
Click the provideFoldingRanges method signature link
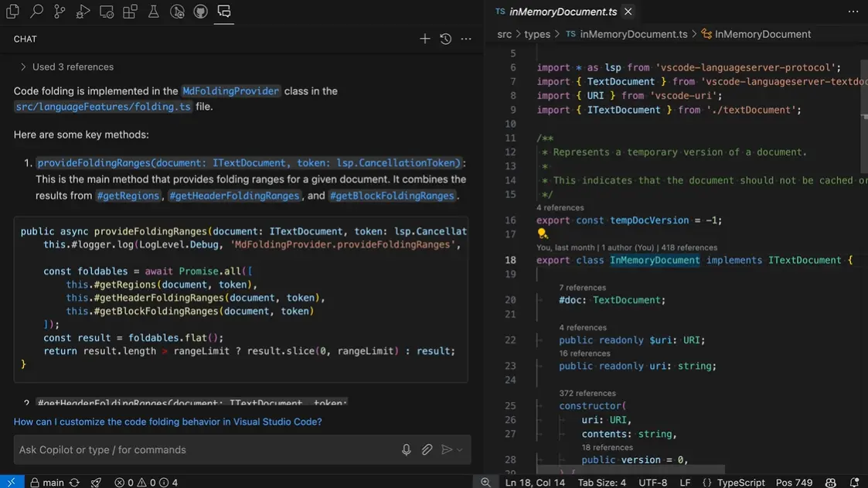[249, 163]
